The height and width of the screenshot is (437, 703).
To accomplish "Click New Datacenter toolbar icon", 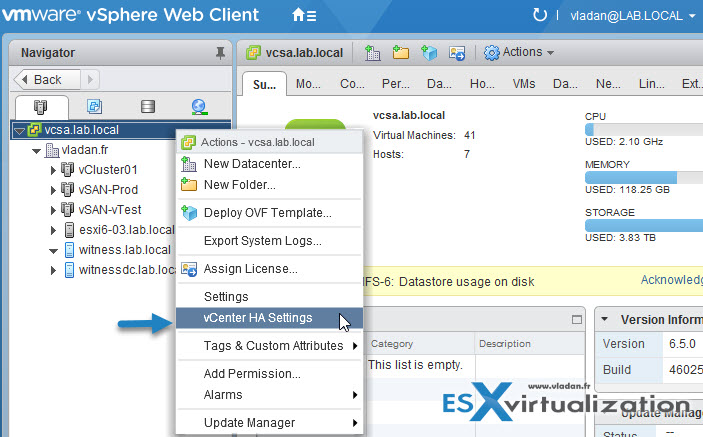I will tap(372, 53).
